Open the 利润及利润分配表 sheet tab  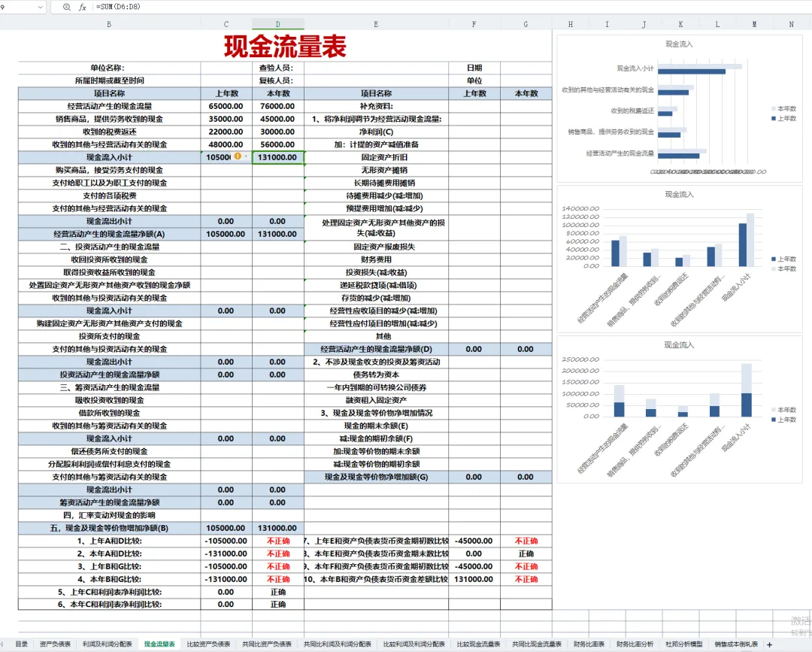click(108, 644)
